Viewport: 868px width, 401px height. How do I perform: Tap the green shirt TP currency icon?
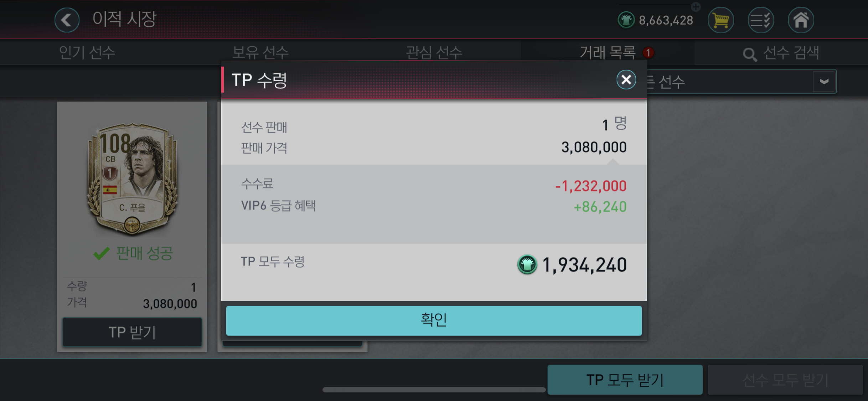click(x=626, y=20)
